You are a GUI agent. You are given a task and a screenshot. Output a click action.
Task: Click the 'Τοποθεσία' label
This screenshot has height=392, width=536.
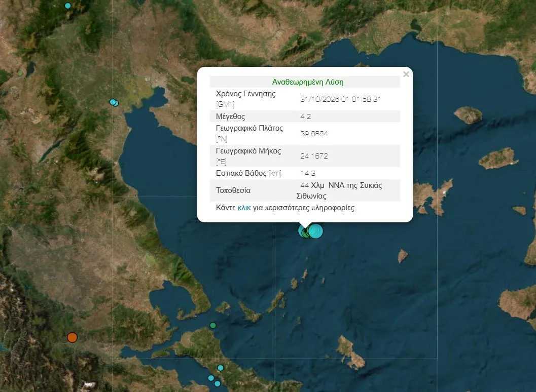coord(233,190)
